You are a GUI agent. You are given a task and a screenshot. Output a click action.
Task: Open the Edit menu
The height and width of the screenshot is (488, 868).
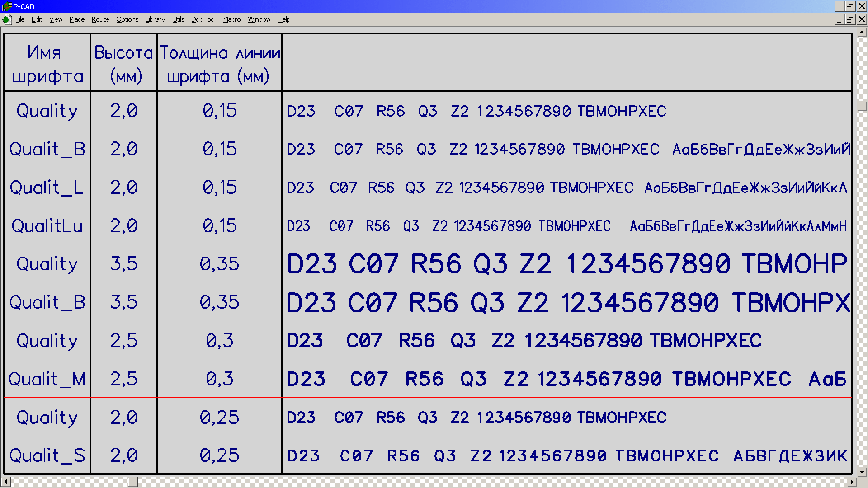click(x=37, y=19)
